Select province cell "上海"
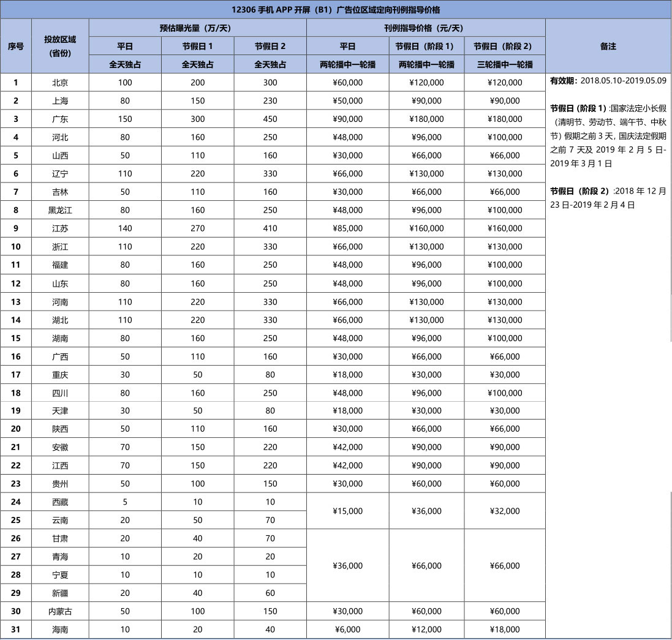Image resolution: width=672 pixels, height=640 pixels. click(x=60, y=100)
